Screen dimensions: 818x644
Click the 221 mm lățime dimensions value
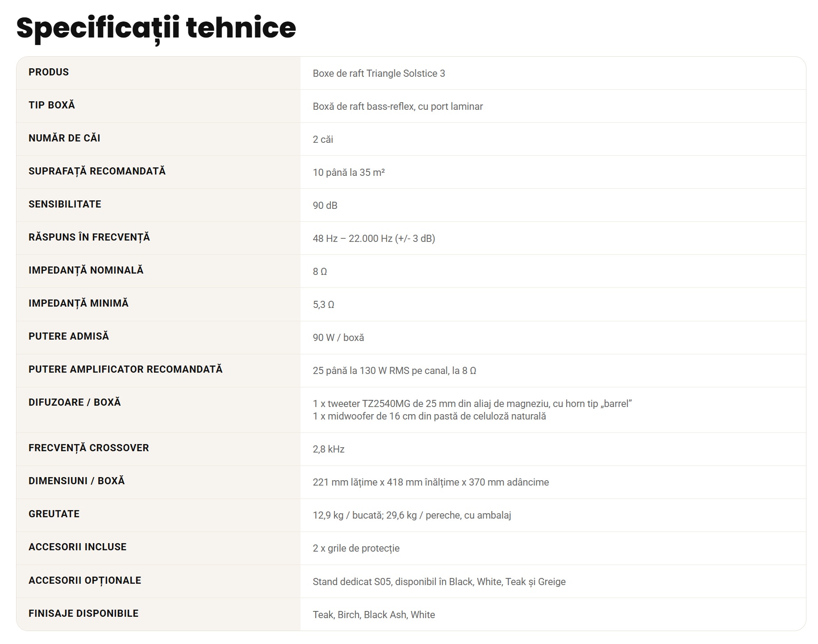pyautogui.click(x=431, y=482)
